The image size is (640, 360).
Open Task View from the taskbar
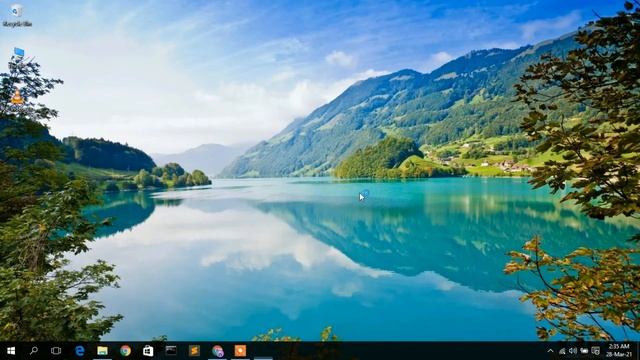[56, 351]
